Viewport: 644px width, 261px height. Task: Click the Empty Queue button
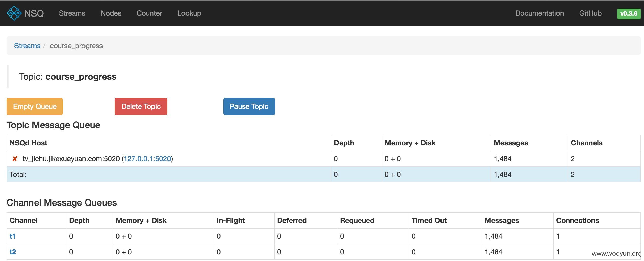(35, 106)
